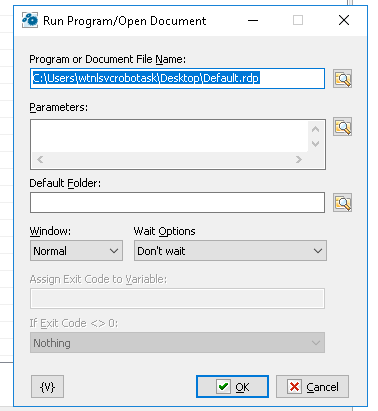Browse for program file name icon
378x411 pixels.
coord(342,79)
